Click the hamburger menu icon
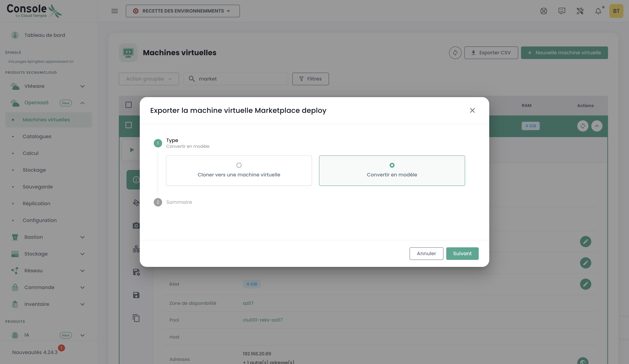Screen dimensions: 629x364 [115, 11]
